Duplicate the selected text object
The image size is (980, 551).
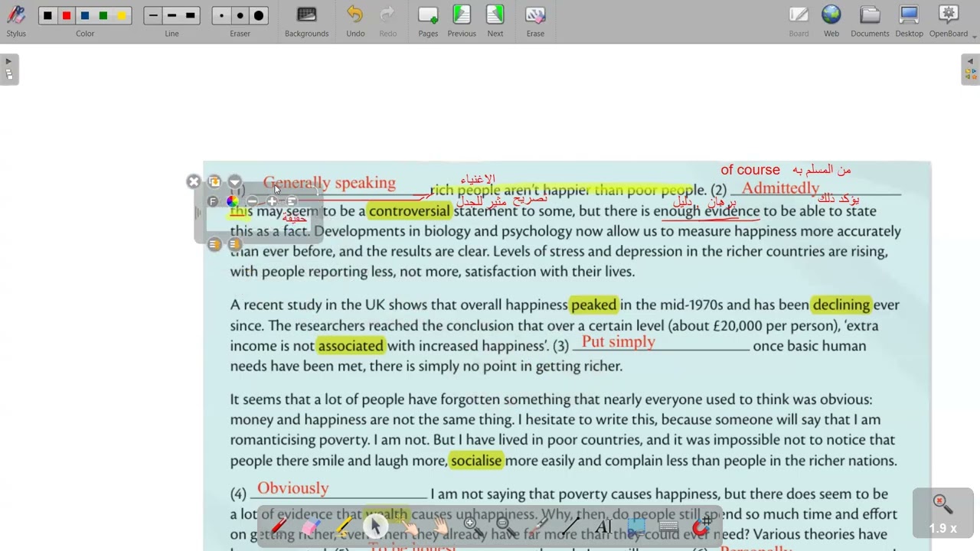pyautogui.click(x=214, y=181)
